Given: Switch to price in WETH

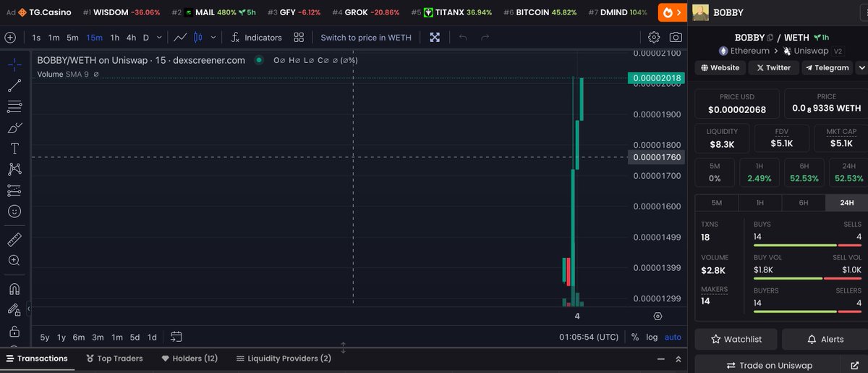Looking at the screenshot, I should (x=367, y=38).
